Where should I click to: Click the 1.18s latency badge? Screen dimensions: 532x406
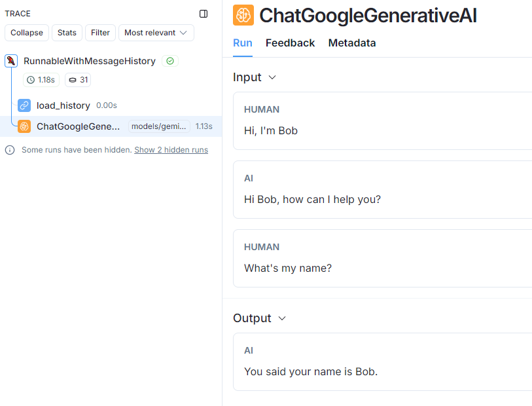[x=41, y=80]
